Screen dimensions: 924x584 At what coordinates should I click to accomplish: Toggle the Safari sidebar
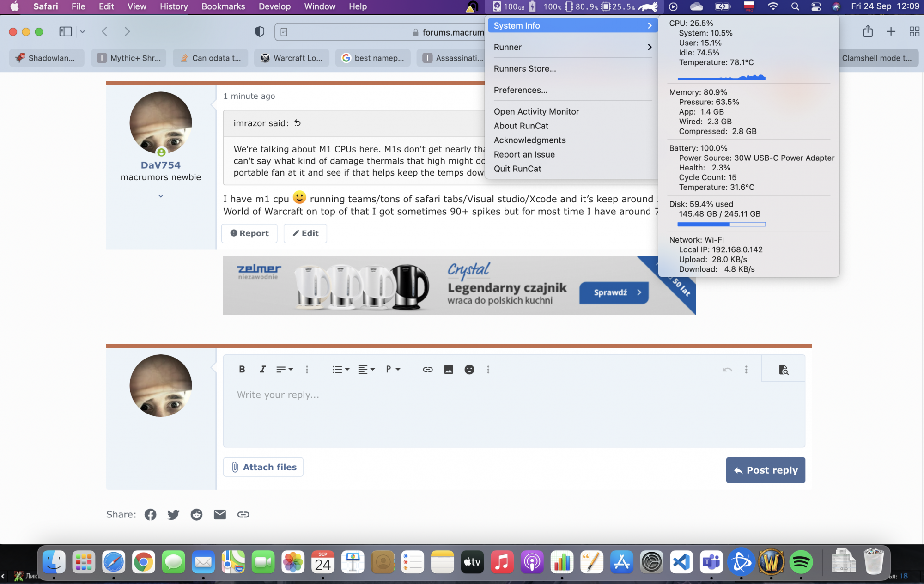coord(66,31)
